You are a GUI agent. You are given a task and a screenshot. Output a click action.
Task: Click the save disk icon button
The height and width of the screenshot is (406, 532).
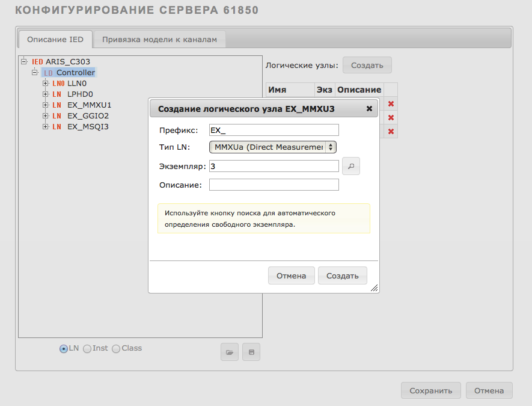[251, 352]
